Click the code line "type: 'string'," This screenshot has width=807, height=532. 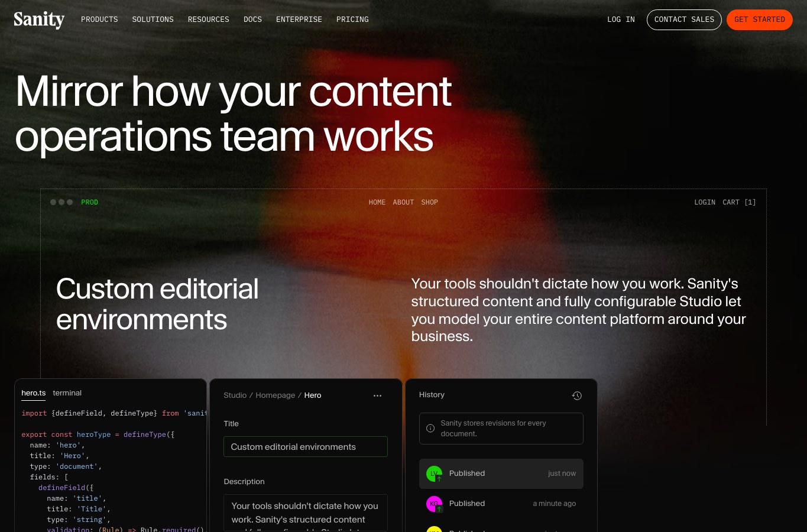[x=79, y=520]
